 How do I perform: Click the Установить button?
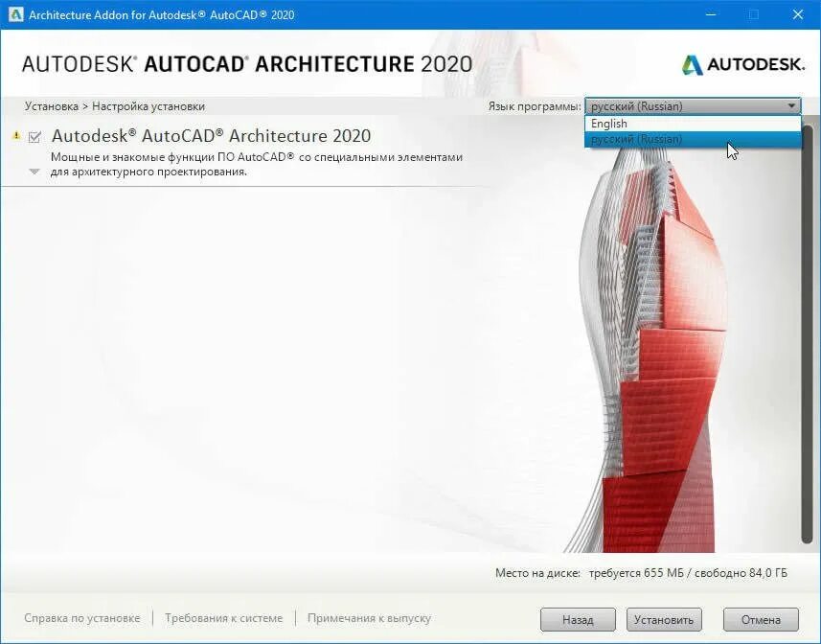pyautogui.click(x=664, y=620)
